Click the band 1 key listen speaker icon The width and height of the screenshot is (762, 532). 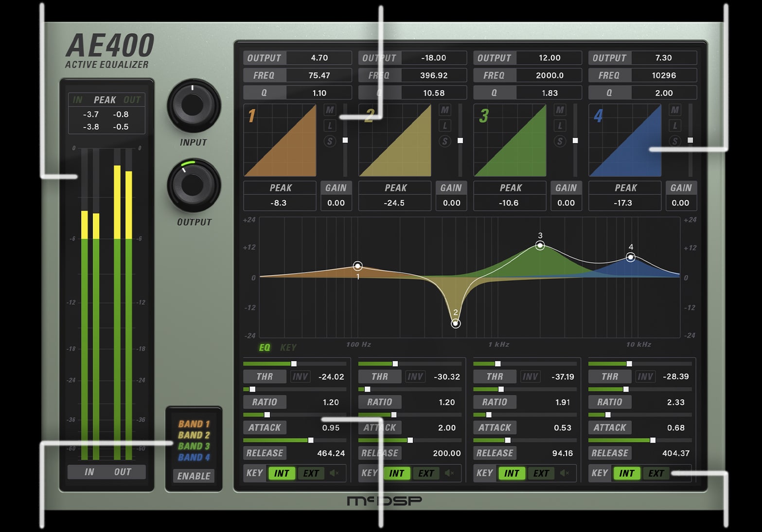(334, 473)
